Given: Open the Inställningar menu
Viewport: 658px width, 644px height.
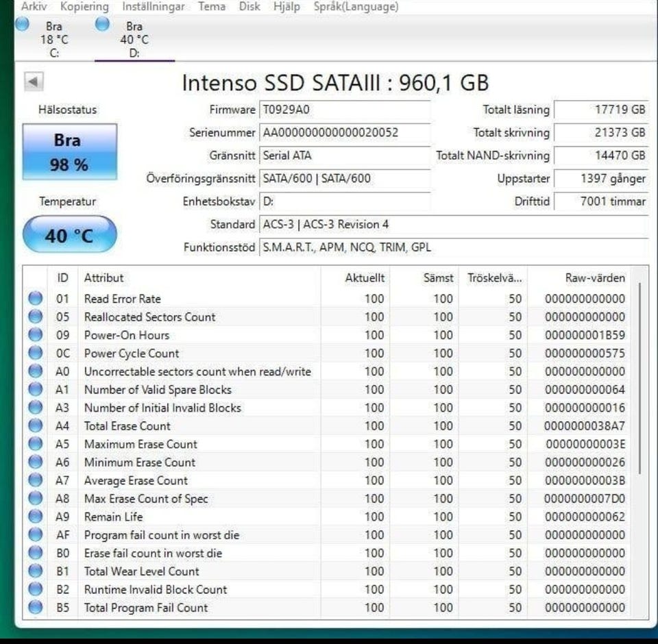Looking at the screenshot, I should [153, 6].
